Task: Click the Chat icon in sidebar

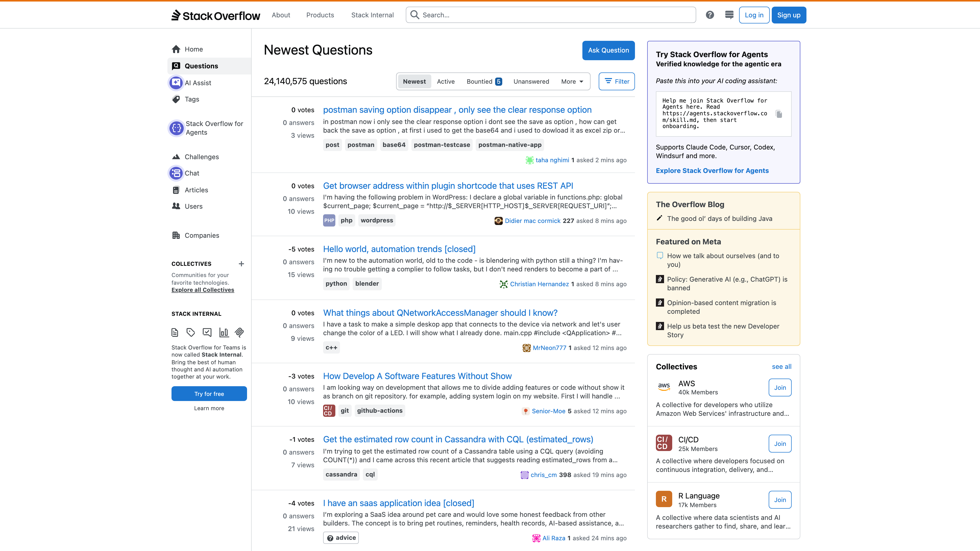Action: pos(176,173)
